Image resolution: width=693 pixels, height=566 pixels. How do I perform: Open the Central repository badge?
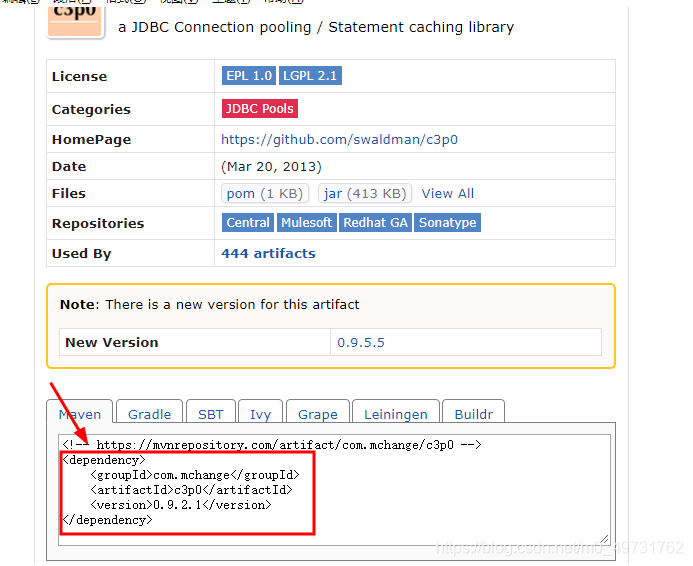pyautogui.click(x=248, y=223)
